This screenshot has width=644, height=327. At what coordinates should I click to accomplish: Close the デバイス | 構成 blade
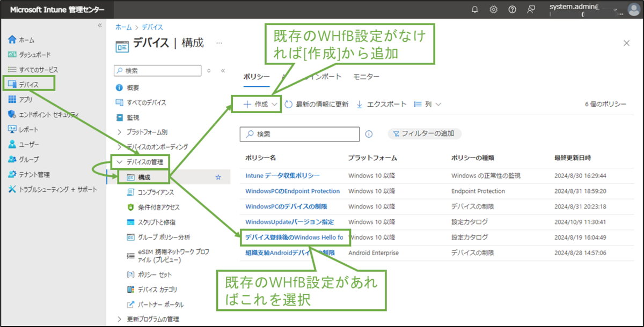point(626,43)
